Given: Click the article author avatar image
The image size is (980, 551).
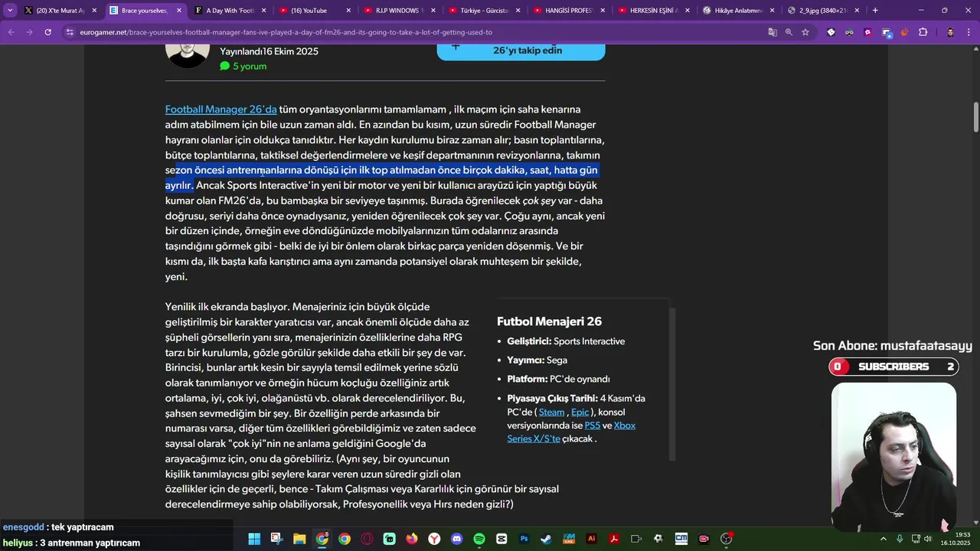Looking at the screenshot, I should coord(187,56).
